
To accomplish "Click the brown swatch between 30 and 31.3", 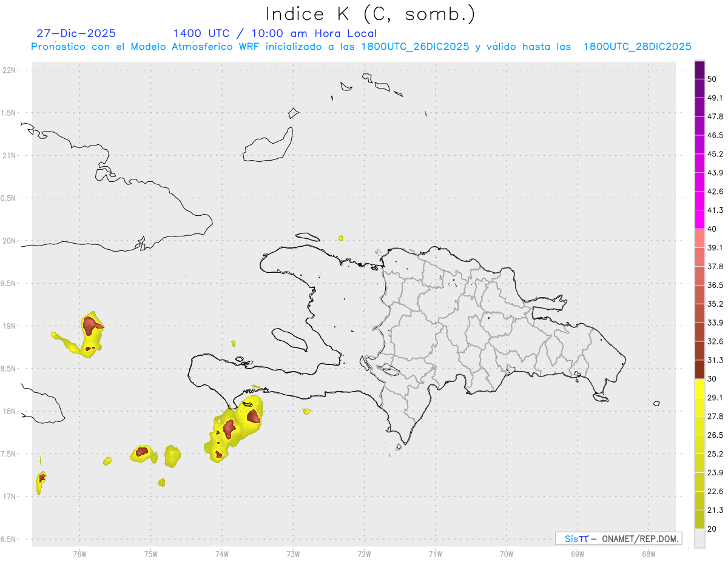I will pyautogui.click(x=699, y=369).
